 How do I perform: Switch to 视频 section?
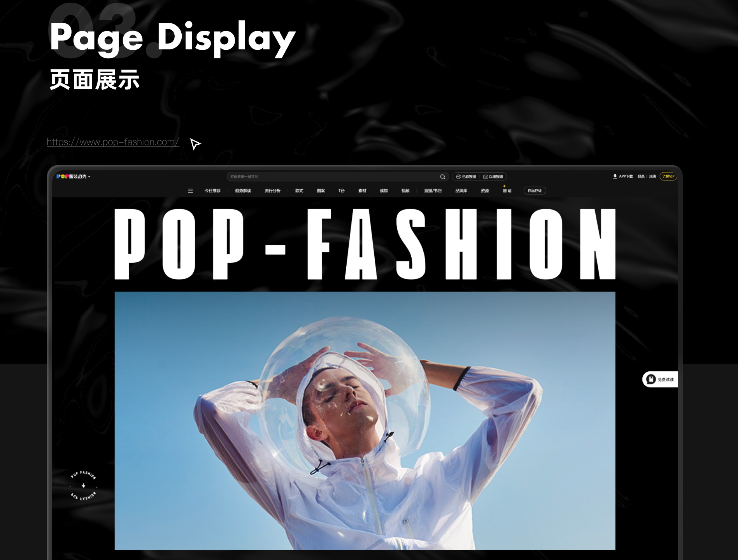(406, 191)
